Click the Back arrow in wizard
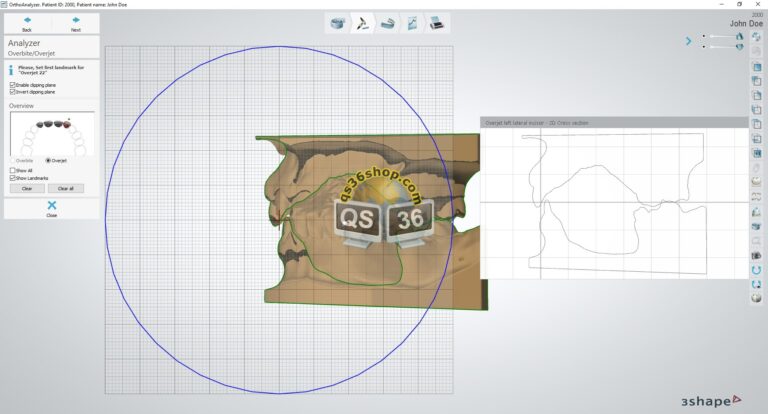This screenshot has width=768, height=414. click(x=27, y=20)
